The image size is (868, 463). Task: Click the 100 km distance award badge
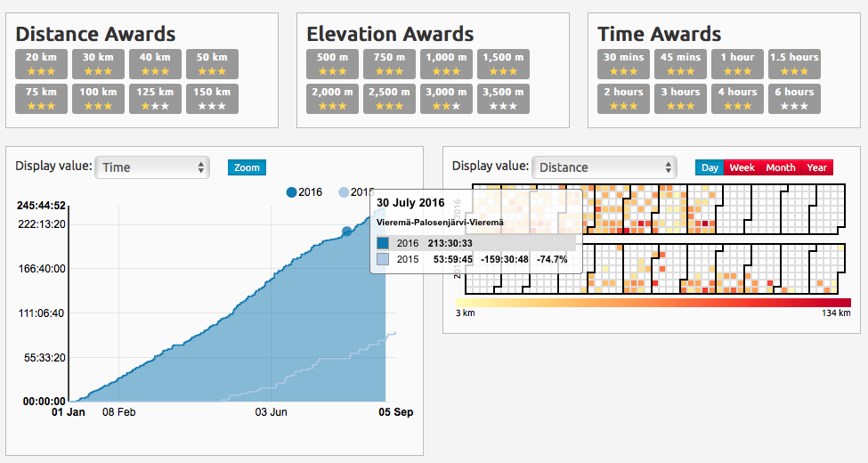pos(98,98)
